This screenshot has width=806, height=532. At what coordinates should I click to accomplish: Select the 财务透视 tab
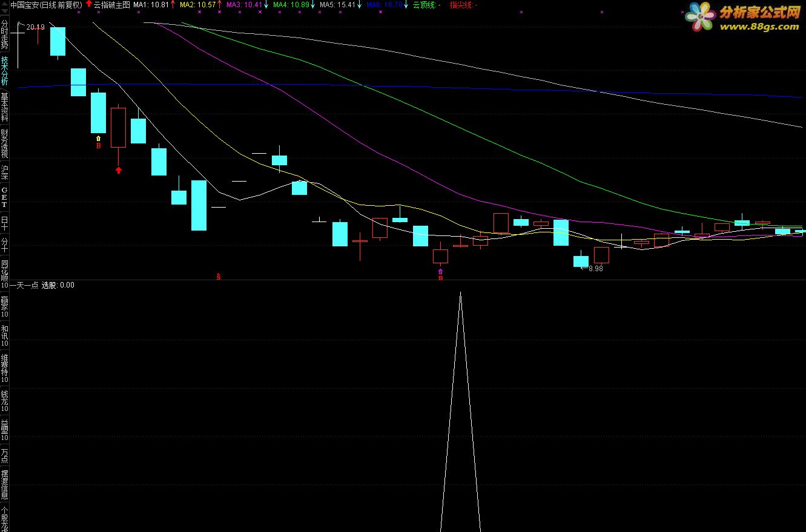coord(5,143)
